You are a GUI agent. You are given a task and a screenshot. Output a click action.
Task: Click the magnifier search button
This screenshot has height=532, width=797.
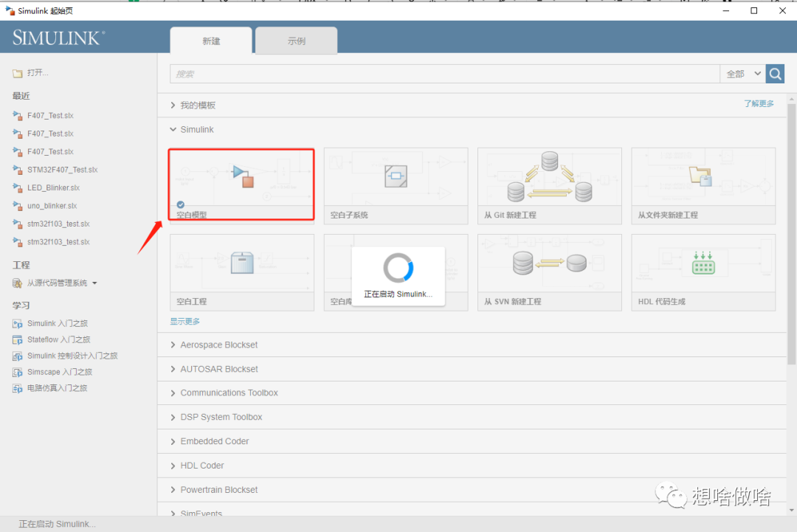pyautogui.click(x=775, y=74)
